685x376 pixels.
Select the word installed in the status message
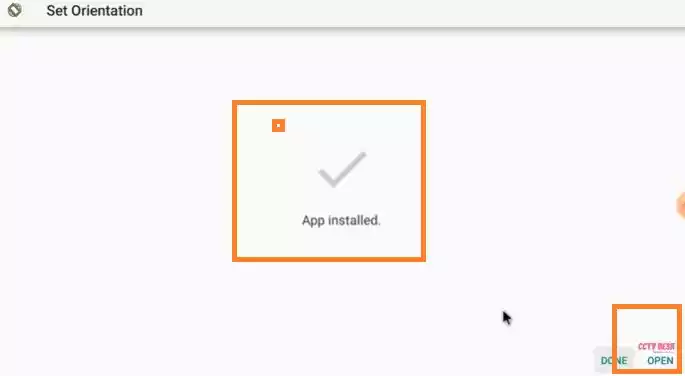pos(354,221)
